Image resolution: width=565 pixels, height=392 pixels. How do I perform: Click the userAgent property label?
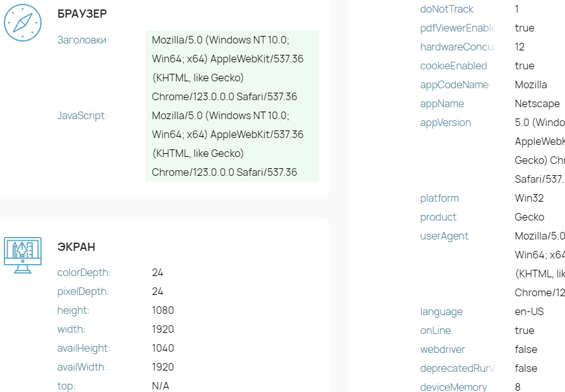click(x=445, y=236)
